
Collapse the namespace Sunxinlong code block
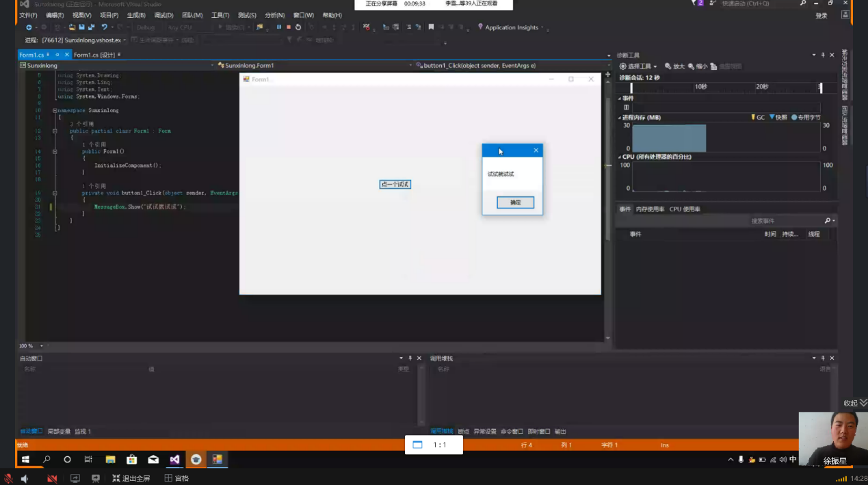point(55,110)
